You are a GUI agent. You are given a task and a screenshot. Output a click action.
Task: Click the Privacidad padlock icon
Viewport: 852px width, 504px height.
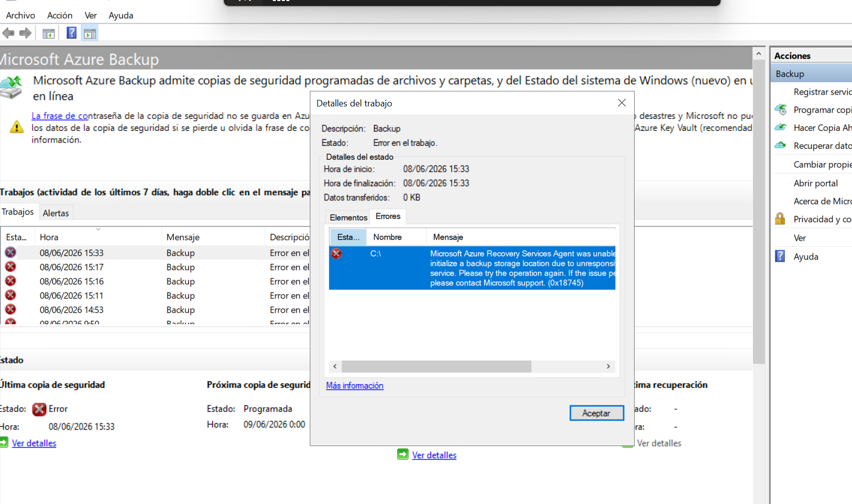pos(780,219)
